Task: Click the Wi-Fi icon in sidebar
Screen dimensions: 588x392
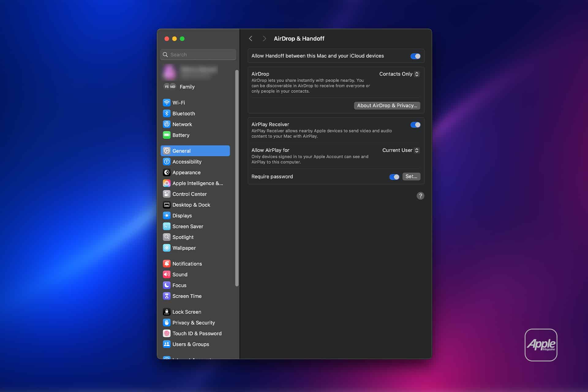Action: pyautogui.click(x=167, y=103)
